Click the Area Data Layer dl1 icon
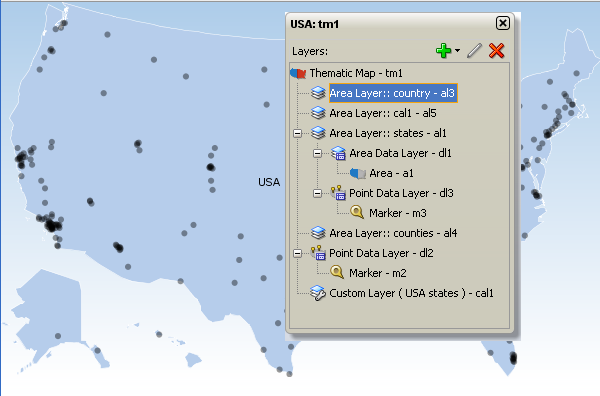 [338, 153]
